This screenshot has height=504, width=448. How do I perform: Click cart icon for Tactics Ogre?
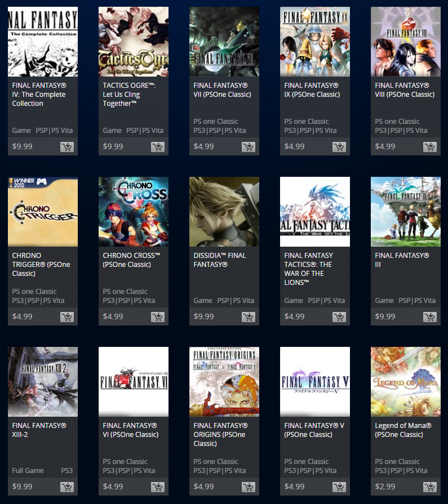pos(158,147)
